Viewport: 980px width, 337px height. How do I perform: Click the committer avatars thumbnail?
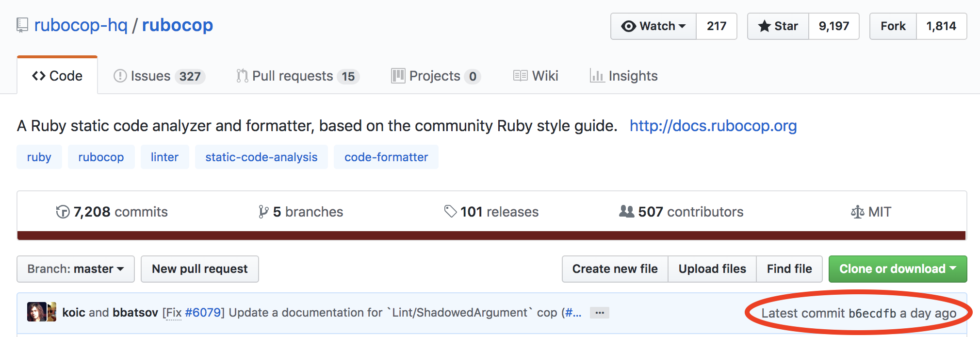[42, 312]
